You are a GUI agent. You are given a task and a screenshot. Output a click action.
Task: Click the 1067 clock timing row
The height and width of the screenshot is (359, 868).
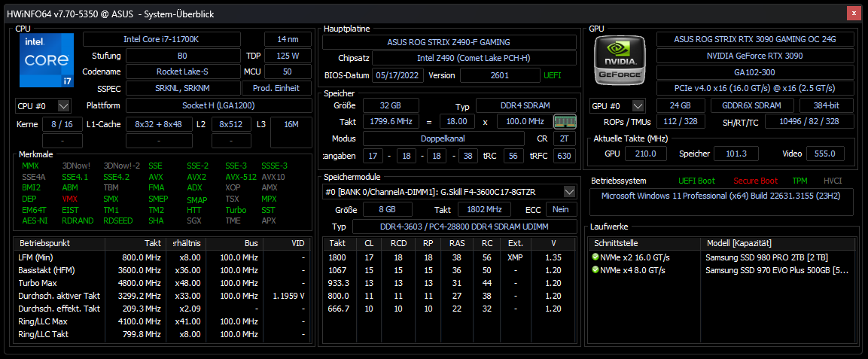(x=450, y=270)
